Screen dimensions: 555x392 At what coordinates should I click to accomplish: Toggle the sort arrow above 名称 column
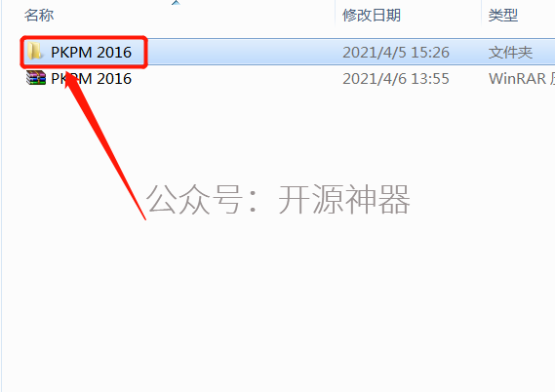(x=176, y=3)
